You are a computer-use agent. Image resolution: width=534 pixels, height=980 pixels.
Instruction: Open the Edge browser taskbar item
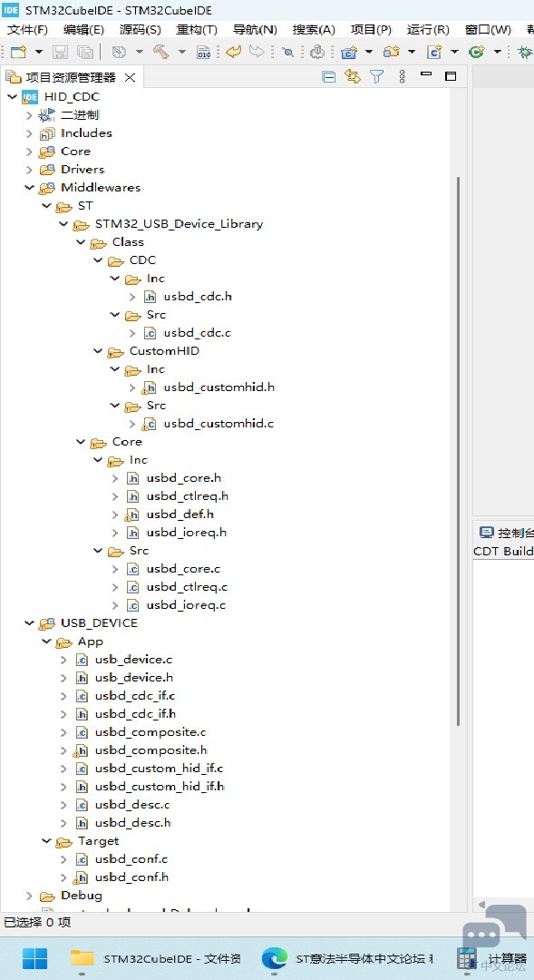coord(346,958)
